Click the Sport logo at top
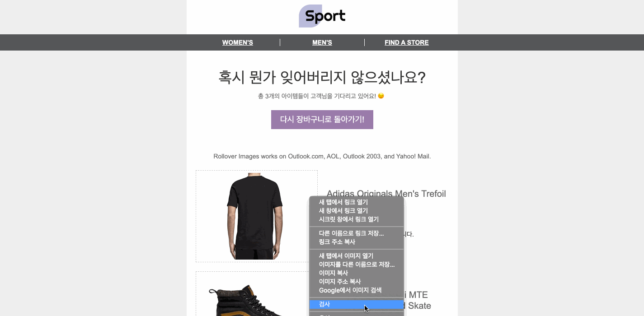644x316 pixels. click(x=322, y=16)
